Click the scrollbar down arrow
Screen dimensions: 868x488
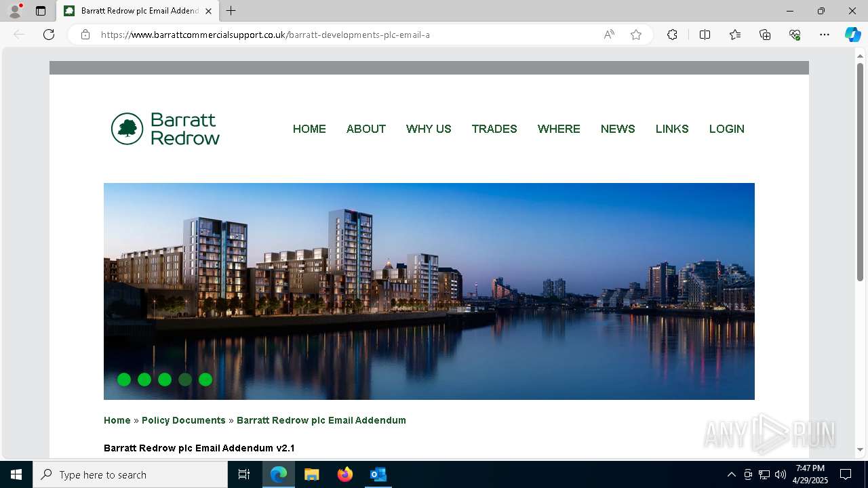click(860, 449)
